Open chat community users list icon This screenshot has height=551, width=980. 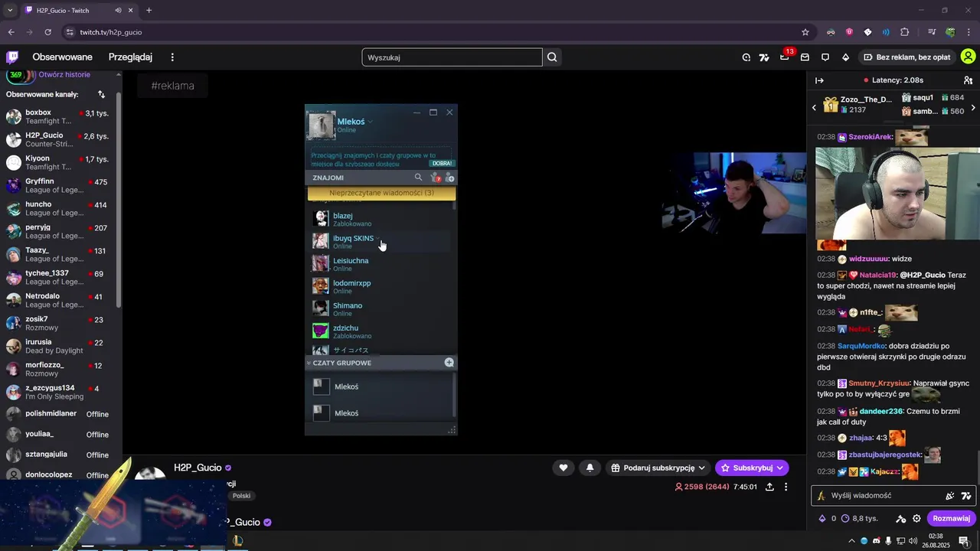click(968, 80)
